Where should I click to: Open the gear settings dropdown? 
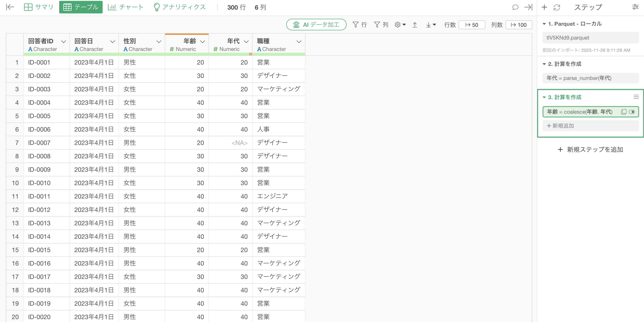point(400,25)
